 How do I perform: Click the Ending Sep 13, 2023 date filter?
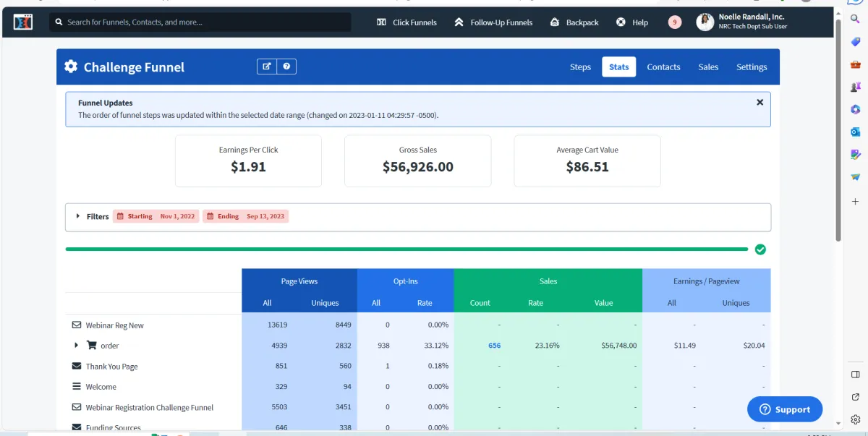click(x=245, y=216)
